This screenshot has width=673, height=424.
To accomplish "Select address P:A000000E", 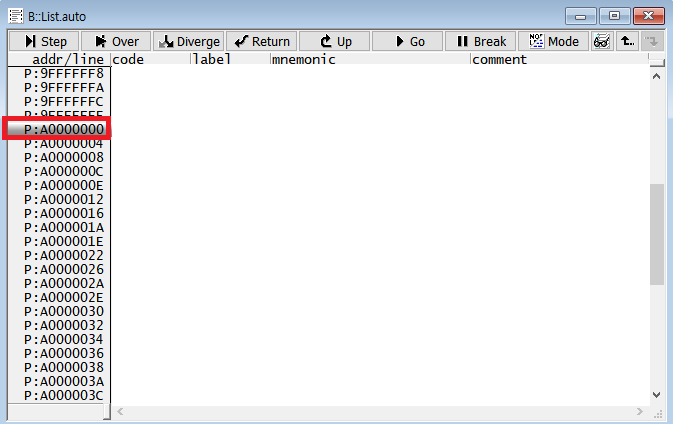I will point(64,185).
